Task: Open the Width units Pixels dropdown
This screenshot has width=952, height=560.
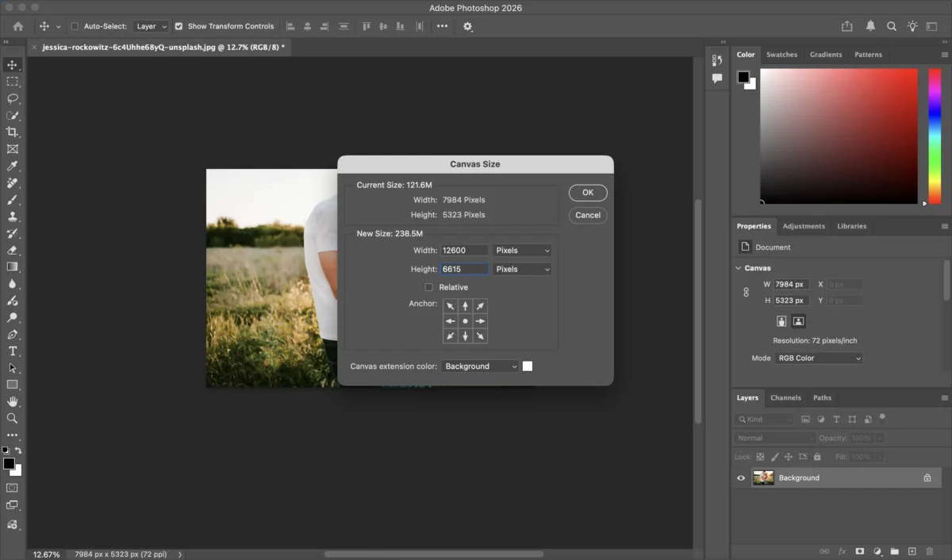Action: click(522, 250)
